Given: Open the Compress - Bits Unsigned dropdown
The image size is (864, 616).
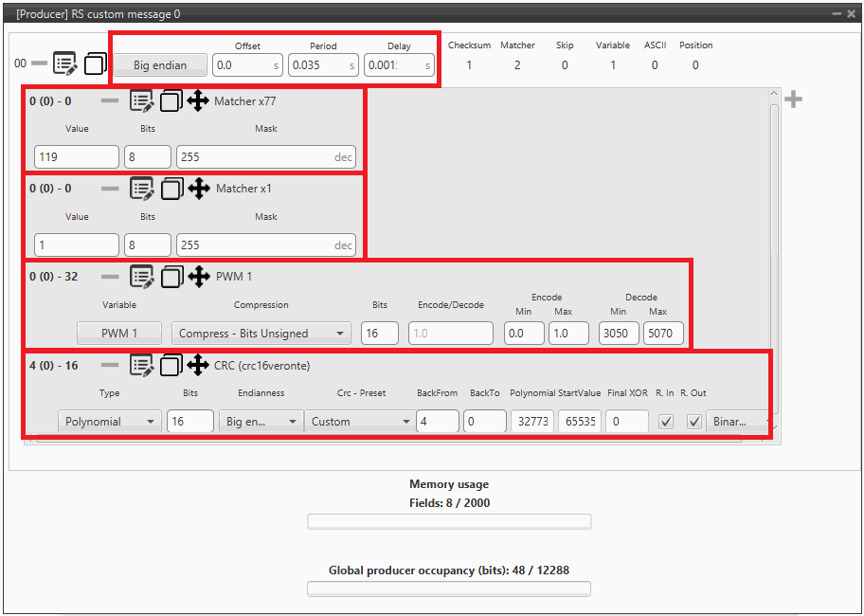Looking at the screenshot, I should point(261,334).
